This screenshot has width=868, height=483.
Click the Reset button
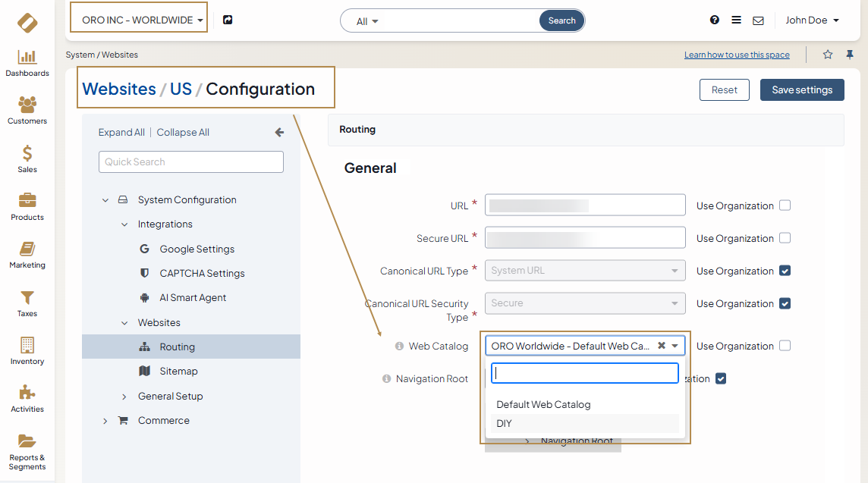tap(724, 89)
